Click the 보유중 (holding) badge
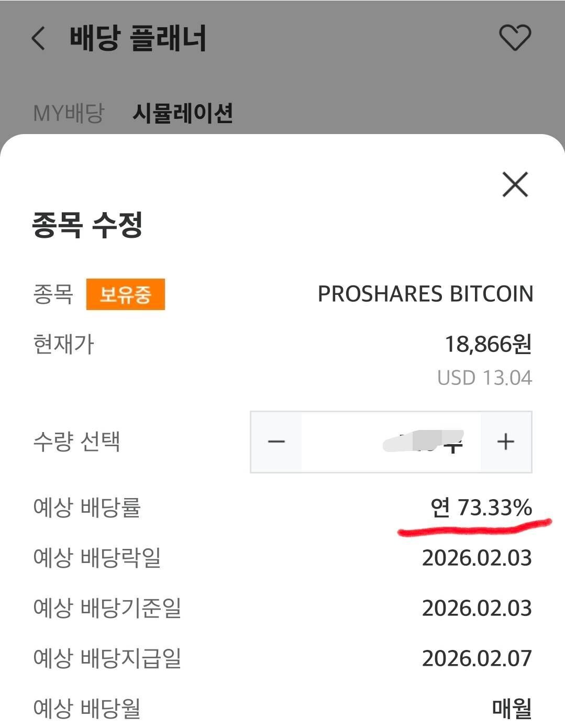The width and height of the screenshot is (565, 728). click(x=126, y=294)
